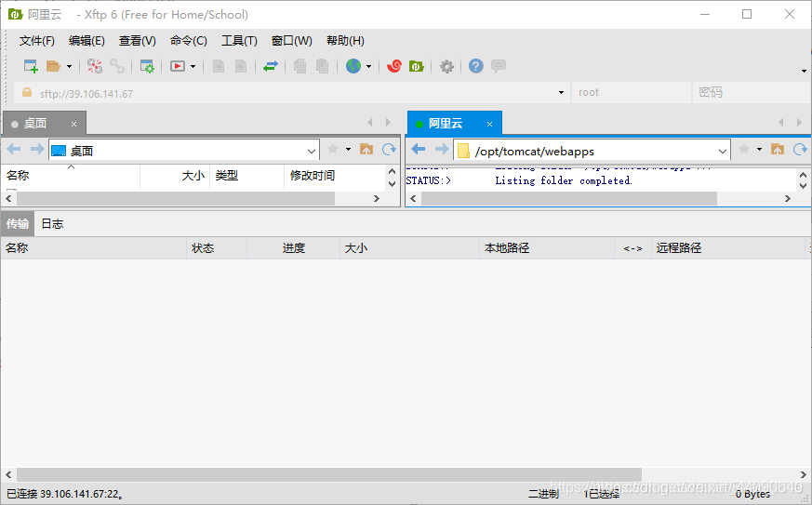Expand the Open Session dropdown arrow
This screenshot has height=505, width=812.
click(x=69, y=66)
